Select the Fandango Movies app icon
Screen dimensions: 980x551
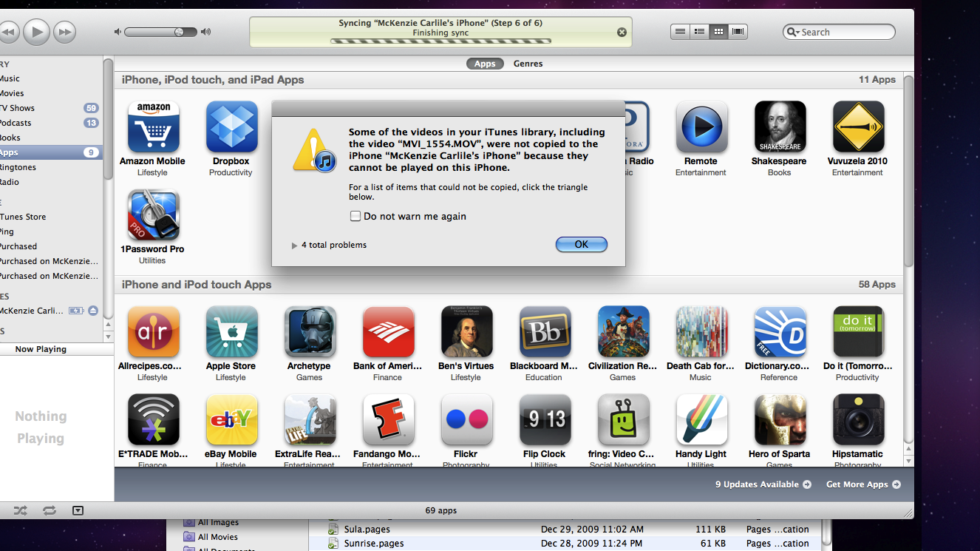click(388, 420)
